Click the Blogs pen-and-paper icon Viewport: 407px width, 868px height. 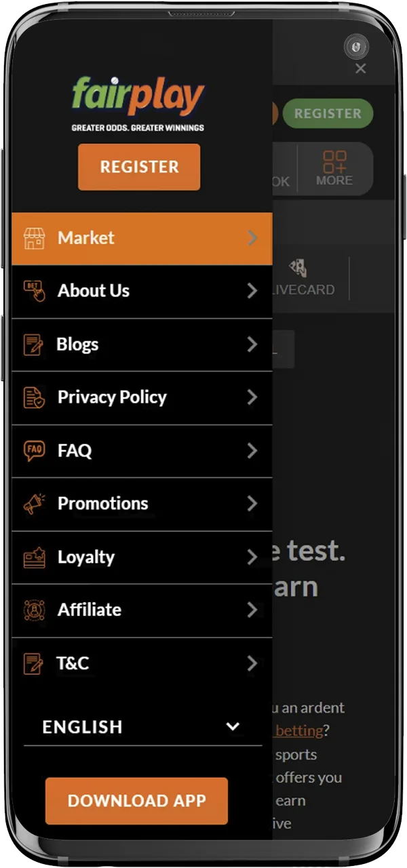pyautogui.click(x=33, y=344)
